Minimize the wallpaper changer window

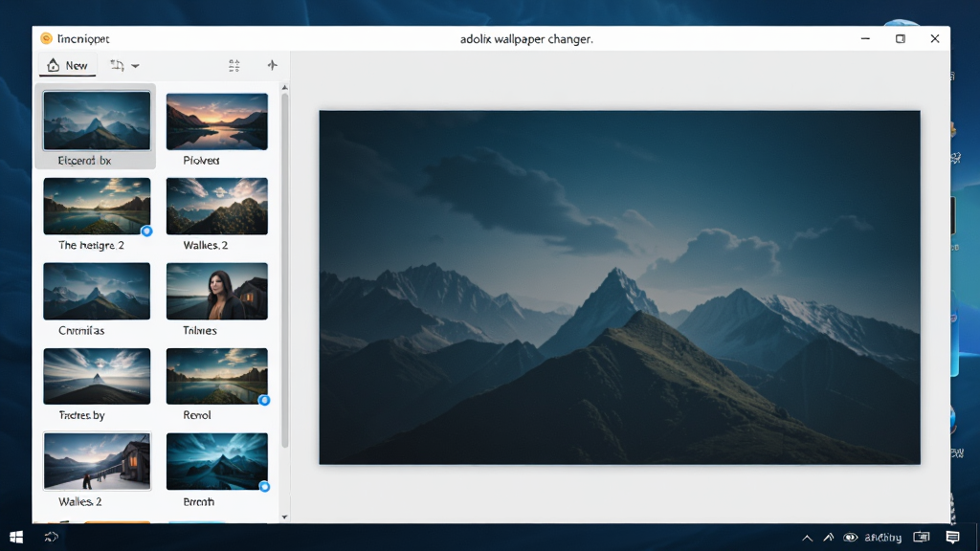point(865,38)
